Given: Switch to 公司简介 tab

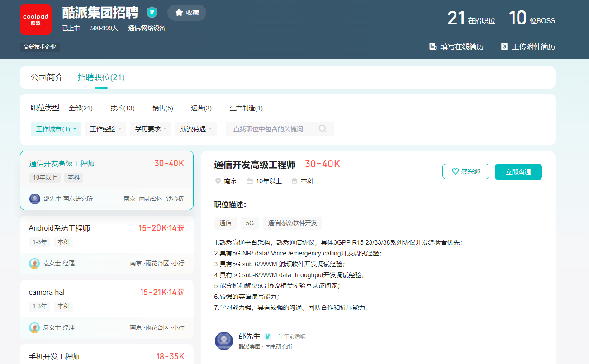Looking at the screenshot, I should point(47,77).
